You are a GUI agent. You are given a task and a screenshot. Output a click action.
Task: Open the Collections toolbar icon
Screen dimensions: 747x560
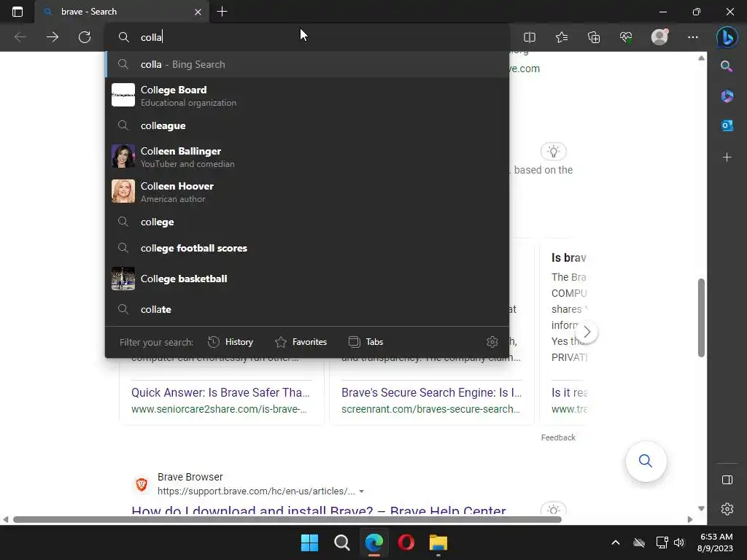[594, 37]
